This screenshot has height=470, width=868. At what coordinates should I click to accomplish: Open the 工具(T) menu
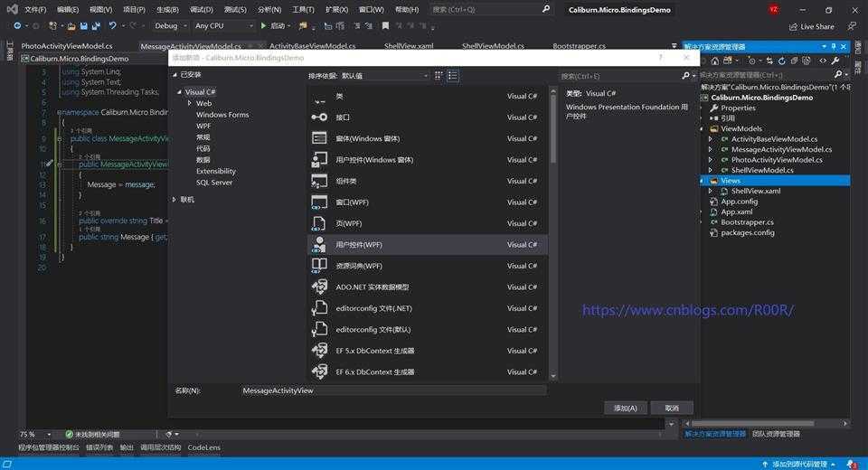coord(303,10)
